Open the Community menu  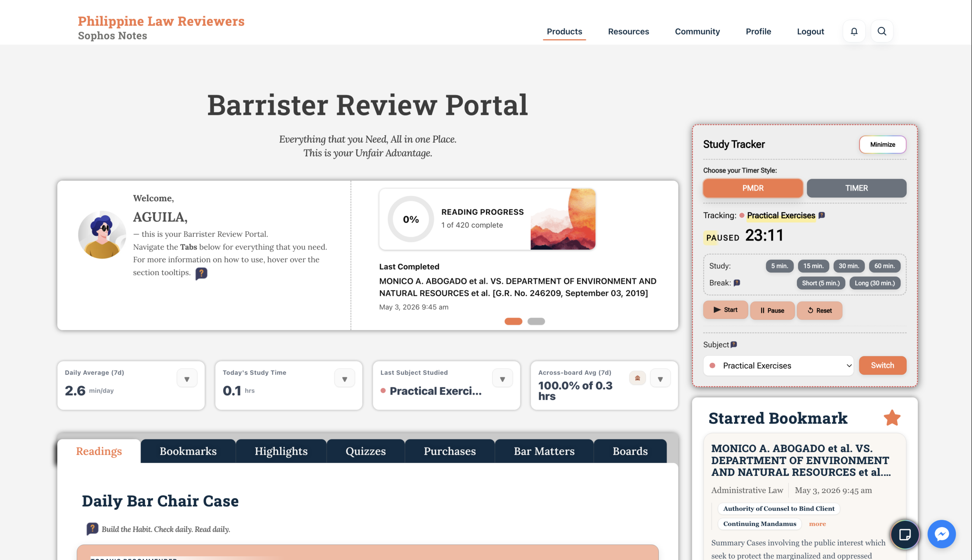pyautogui.click(x=697, y=31)
